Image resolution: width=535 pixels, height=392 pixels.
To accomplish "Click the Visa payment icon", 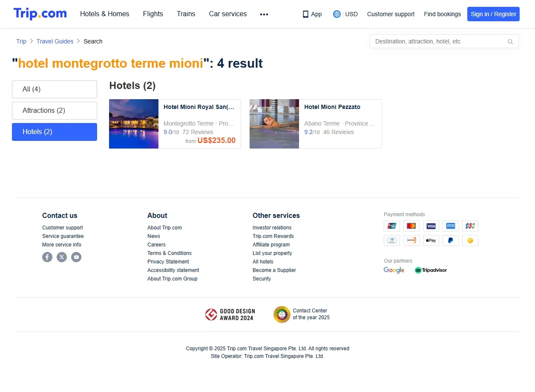I will 431,226.
